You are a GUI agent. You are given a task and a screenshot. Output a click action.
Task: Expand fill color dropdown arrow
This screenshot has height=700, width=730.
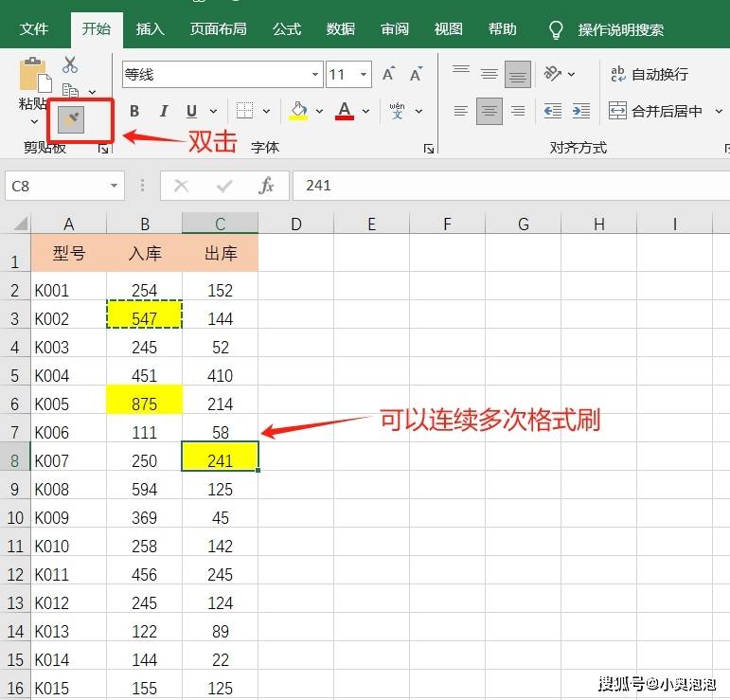(x=319, y=111)
